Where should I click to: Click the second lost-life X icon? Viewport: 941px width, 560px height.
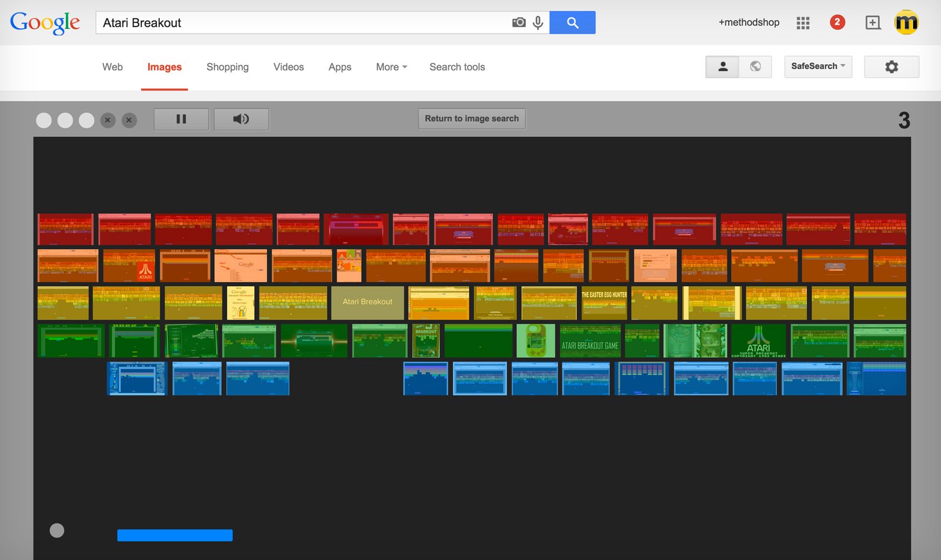(x=129, y=120)
